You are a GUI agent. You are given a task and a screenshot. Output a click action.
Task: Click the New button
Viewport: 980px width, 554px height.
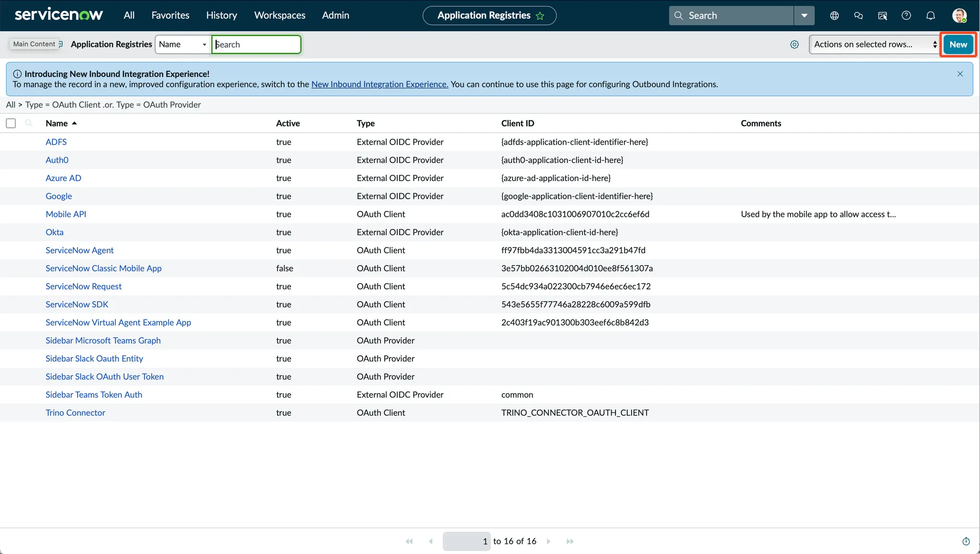tap(958, 45)
